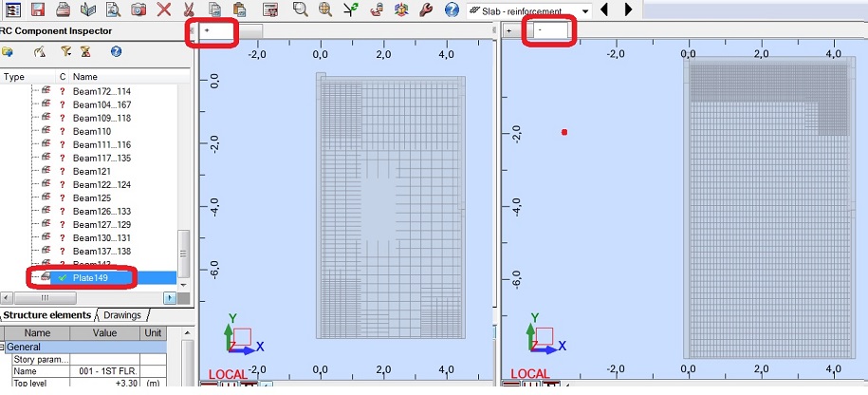Click the '001 - 1ST FLR.' name value cell

click(x=104, y=371)
